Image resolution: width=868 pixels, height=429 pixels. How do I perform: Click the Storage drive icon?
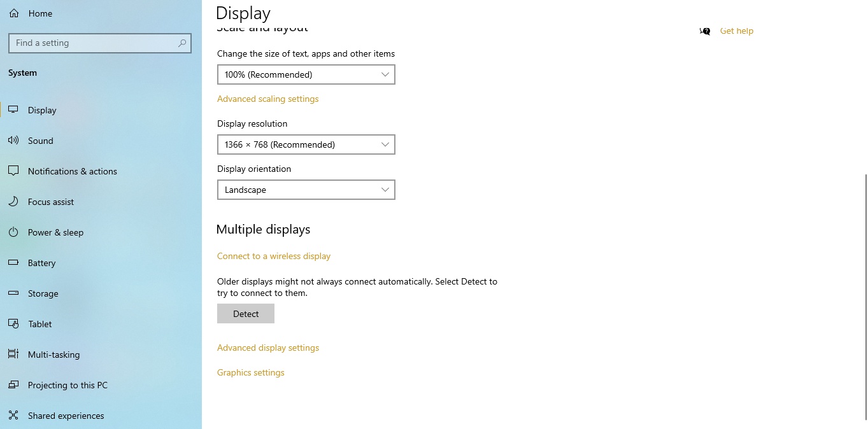[x=13, y=293]
